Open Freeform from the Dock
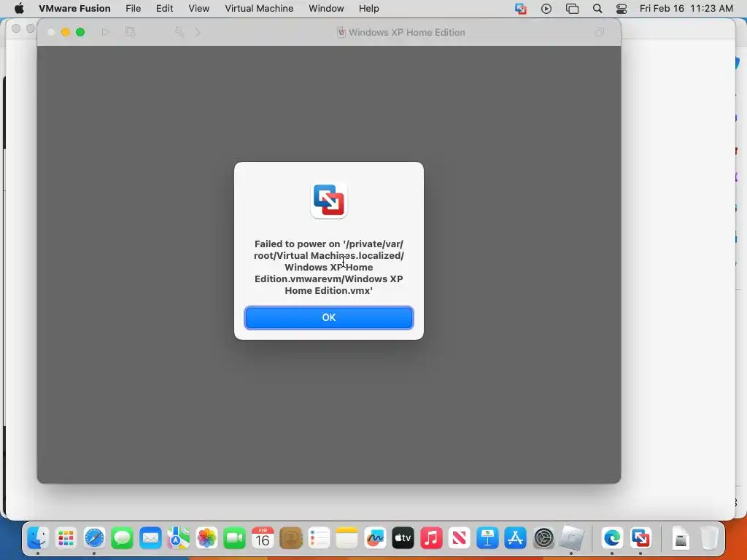Viewport: 747px width, 560px height. tap(375, 538)
